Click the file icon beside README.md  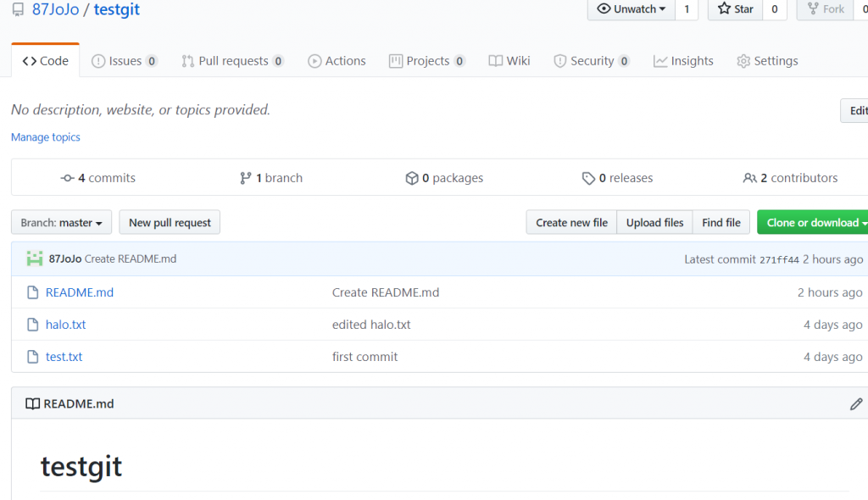click(33, 292)
